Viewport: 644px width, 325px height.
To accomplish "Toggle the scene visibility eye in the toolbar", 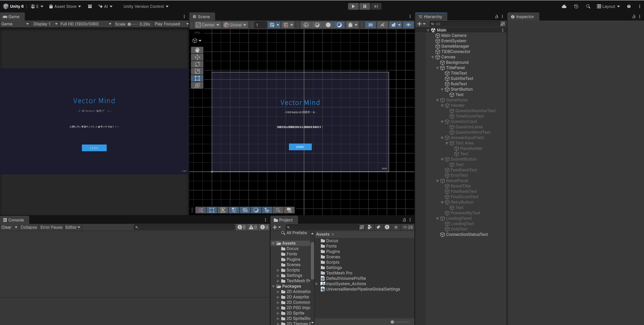I will (408, 25).
